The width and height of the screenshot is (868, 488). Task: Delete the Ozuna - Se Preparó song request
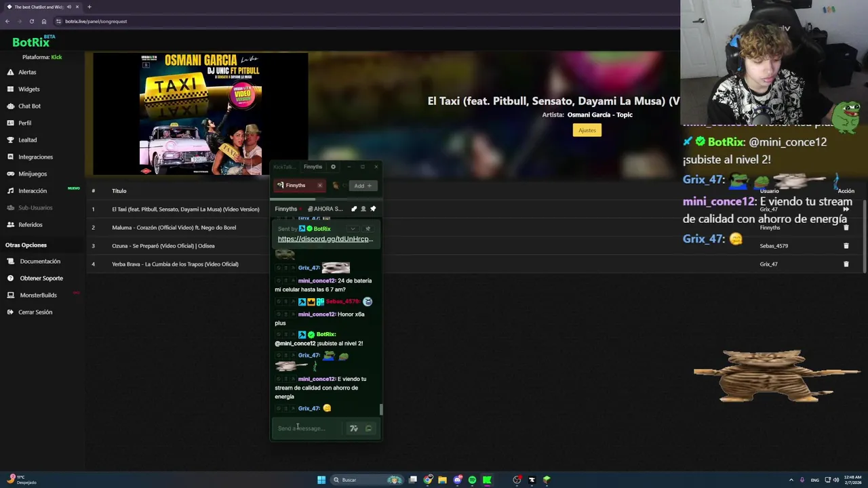846,245
